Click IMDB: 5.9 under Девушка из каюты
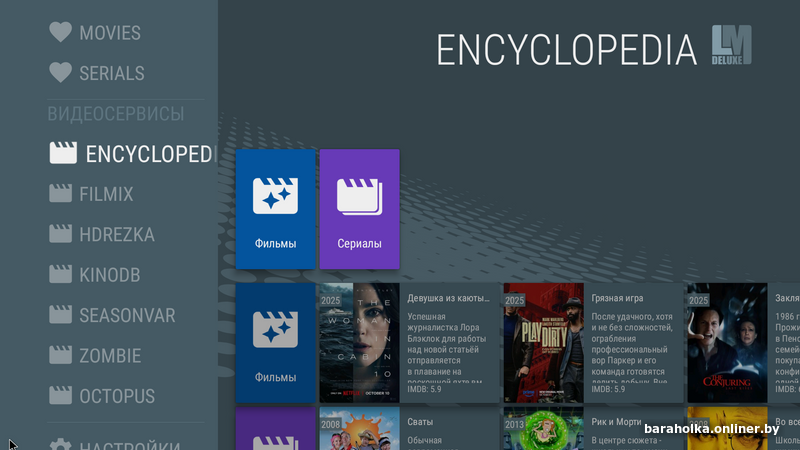 point(424,389)
